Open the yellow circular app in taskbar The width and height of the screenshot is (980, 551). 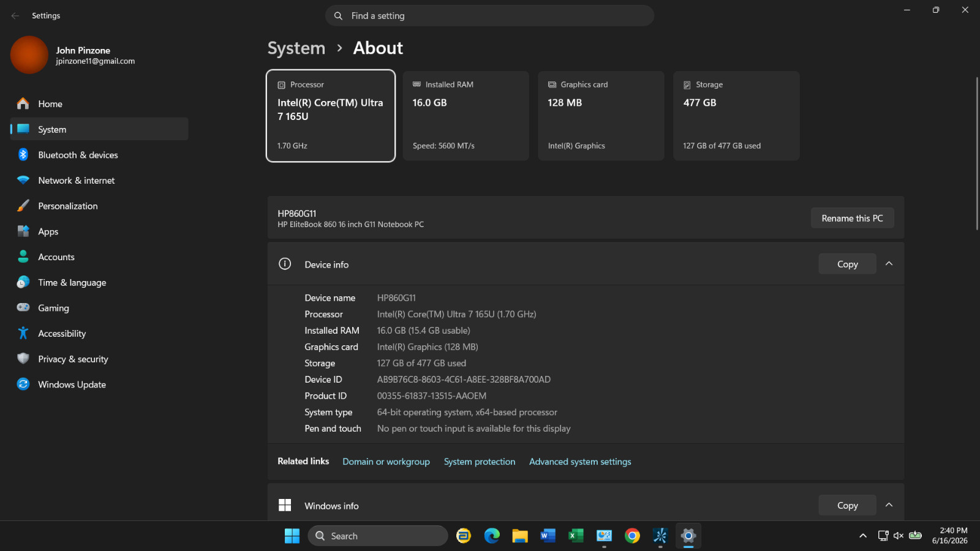point(464,536)
